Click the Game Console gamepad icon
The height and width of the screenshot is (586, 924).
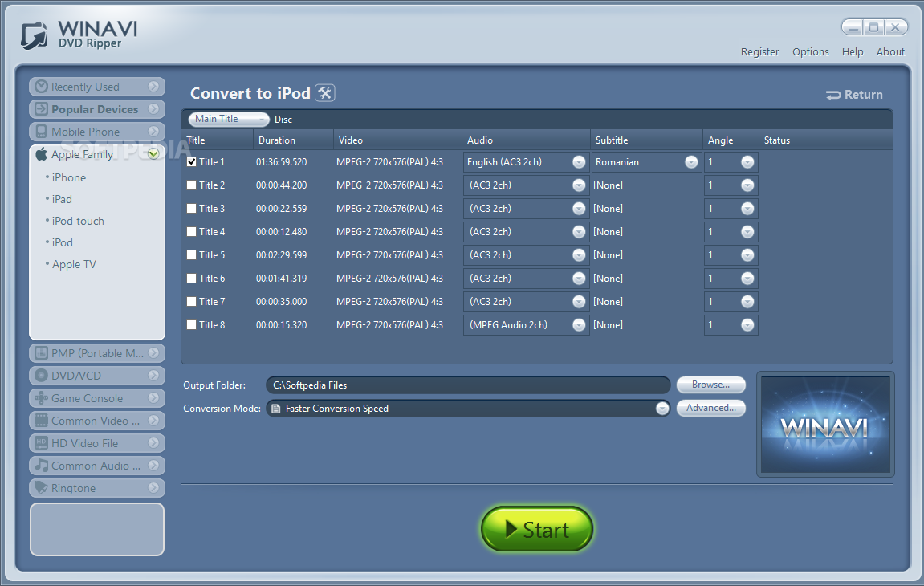click(41, 398)
